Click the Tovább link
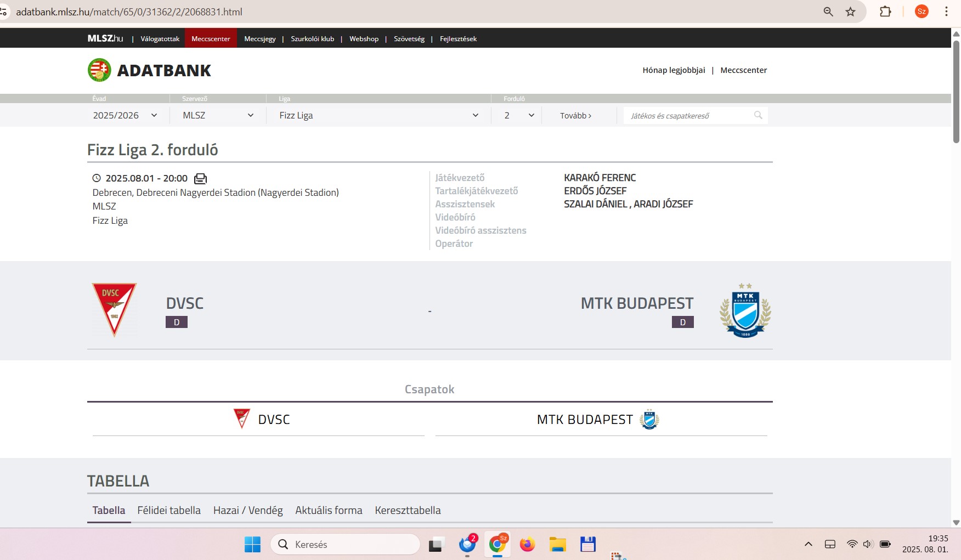This screenshot has height=560, width=961. pos(575,116)
